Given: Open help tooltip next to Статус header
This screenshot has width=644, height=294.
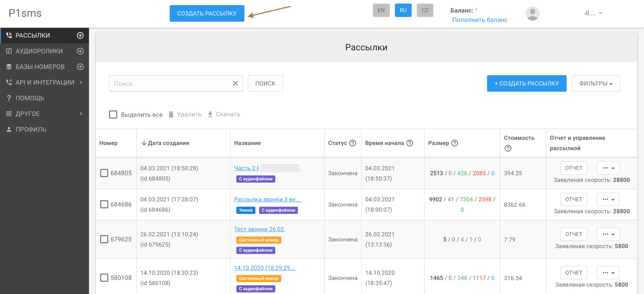Looking at the screenshot, I should [x=353, y=143].
